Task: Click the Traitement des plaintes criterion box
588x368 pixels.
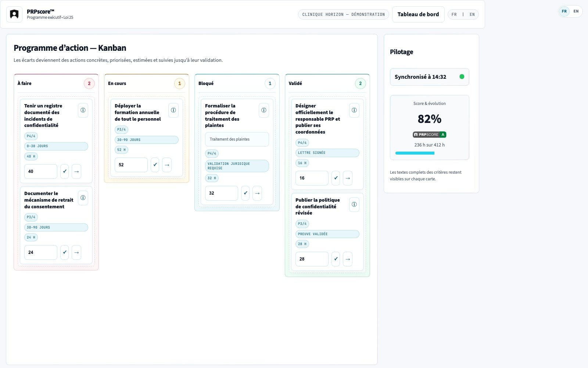Action: click(237, 139)
